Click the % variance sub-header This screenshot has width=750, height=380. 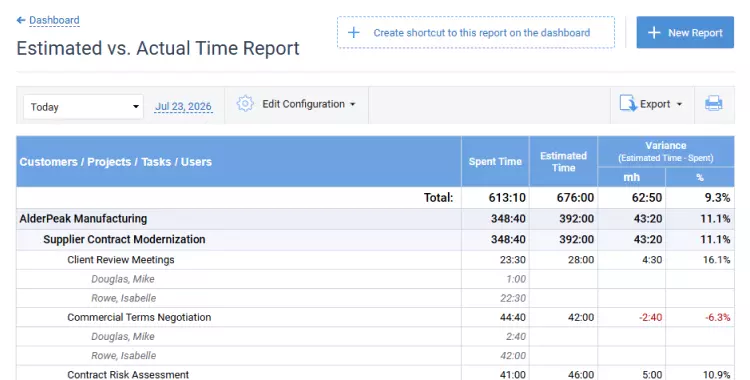(700, 177)
